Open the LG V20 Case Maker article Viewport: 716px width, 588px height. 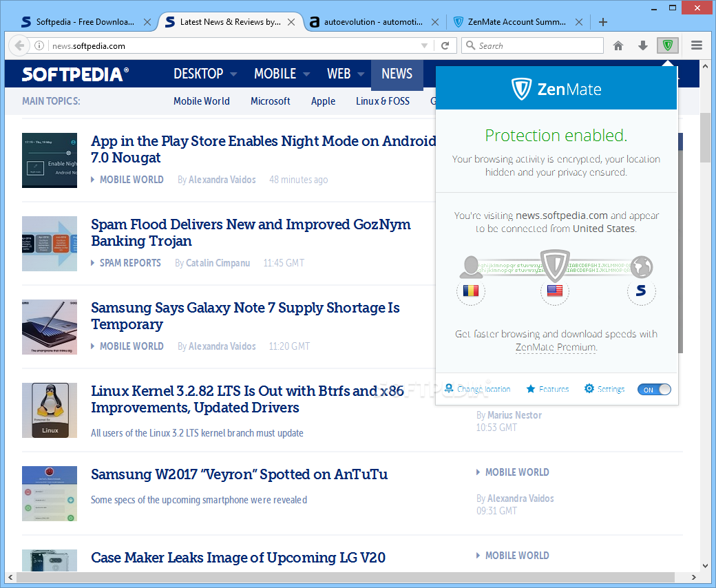238,558
